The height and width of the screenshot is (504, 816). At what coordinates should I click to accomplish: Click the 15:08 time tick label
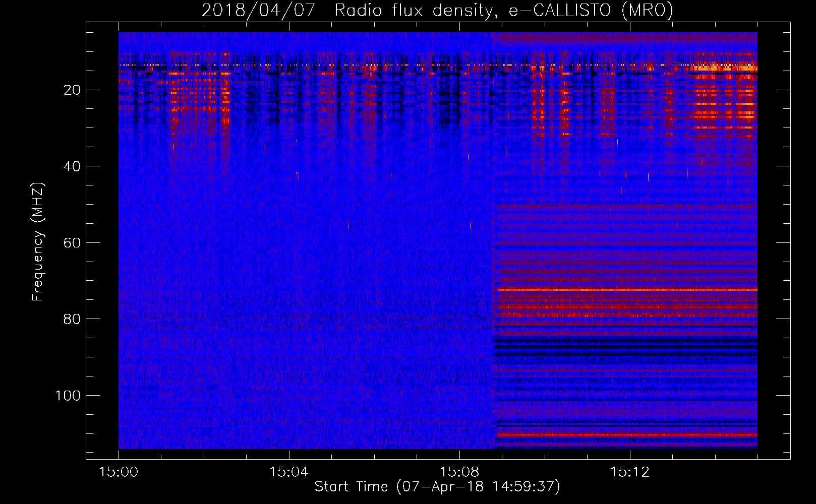459,472
